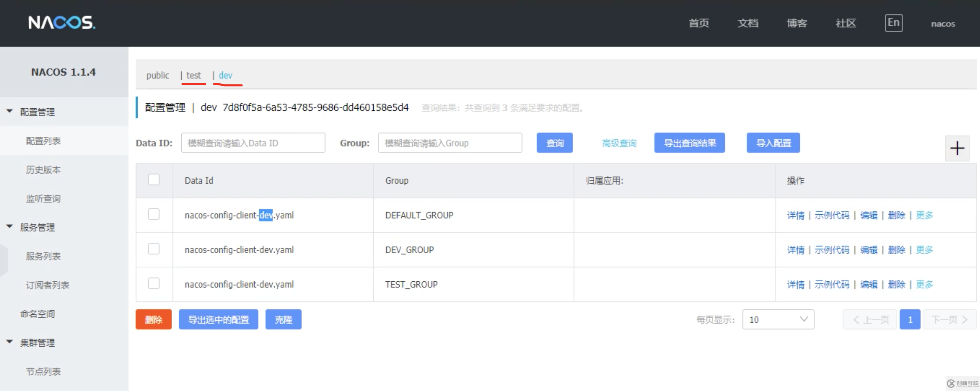Viewport: 980px width, 391px height.
Task: Click the plus icon to add a new configuration
Action: click(x=957, y=148)
